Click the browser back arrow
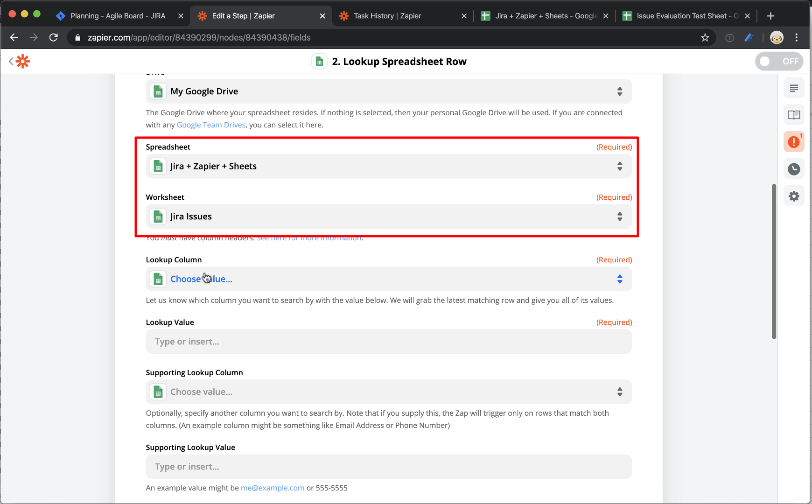This screenshot has width=812, height=504. click(x=14, y=37)
